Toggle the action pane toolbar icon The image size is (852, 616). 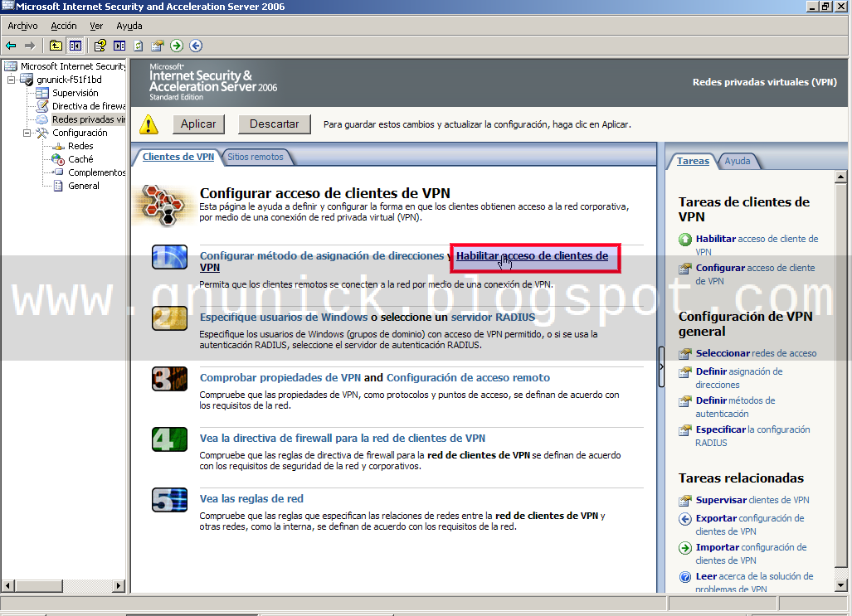(x=119, y=46)
